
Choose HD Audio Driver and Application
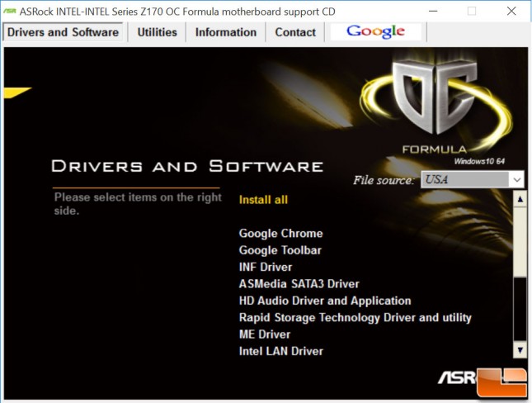(x=325, y=301)
